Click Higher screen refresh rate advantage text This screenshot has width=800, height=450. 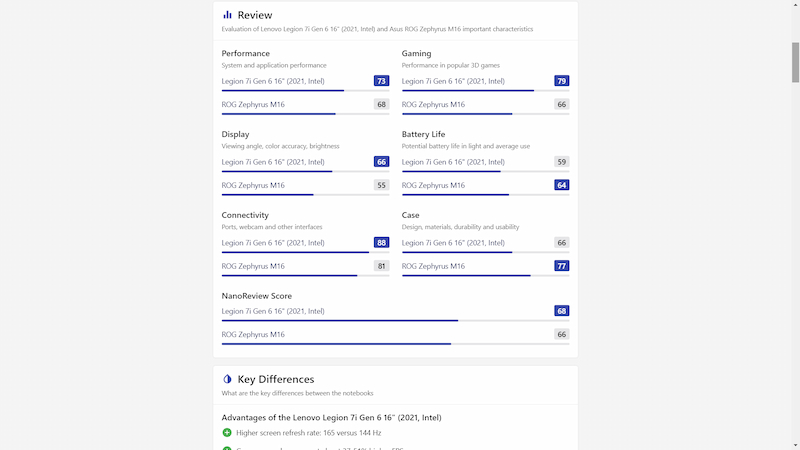(309, 433)
